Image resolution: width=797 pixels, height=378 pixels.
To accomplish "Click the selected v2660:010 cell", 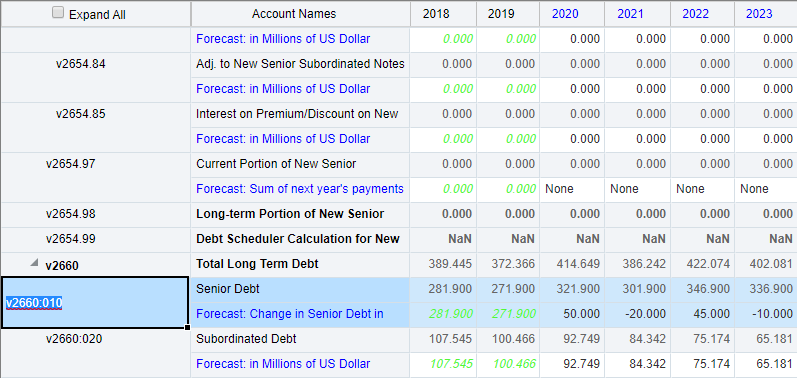I will pyautogui.click(x=96, y=303).
